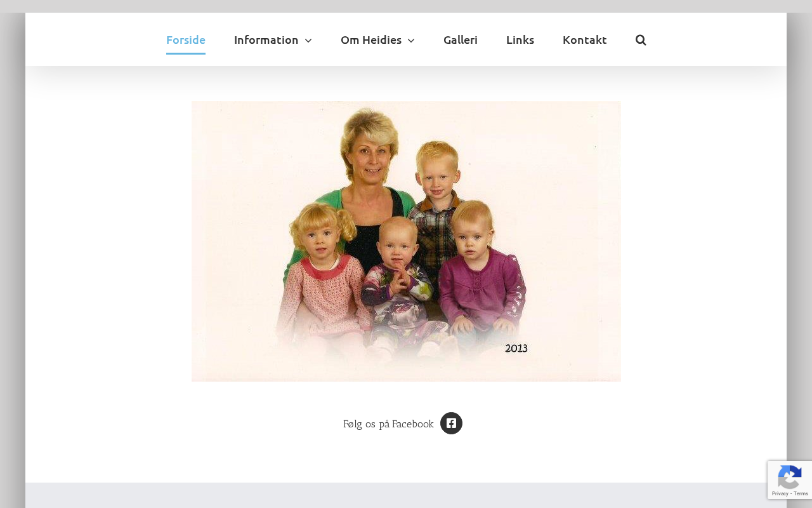Click the blue underline beneath Forside
812x508 pixels.
(x=186, y=53)
